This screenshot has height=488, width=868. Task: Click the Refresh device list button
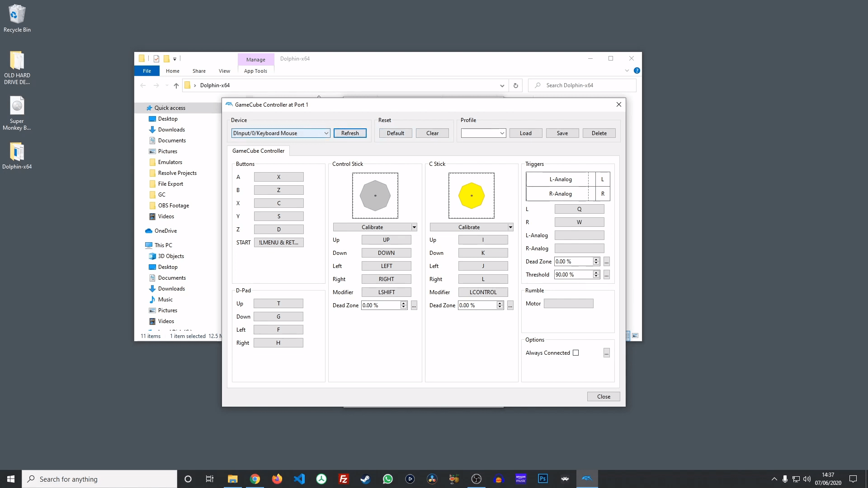coord(350,133)
